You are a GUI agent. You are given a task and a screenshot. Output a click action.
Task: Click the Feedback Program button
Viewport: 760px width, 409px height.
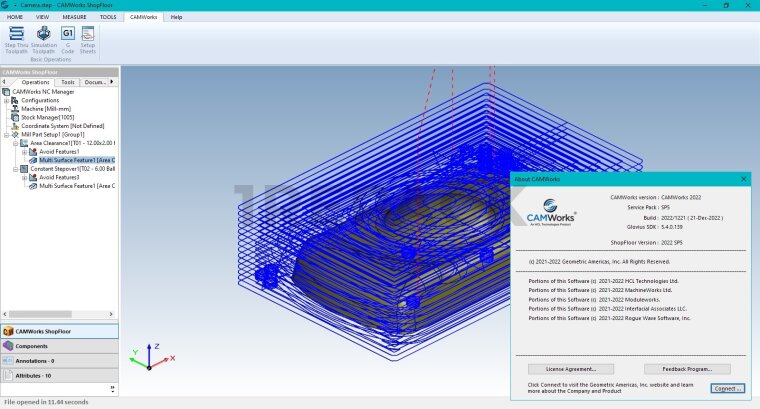coord(687,369)
